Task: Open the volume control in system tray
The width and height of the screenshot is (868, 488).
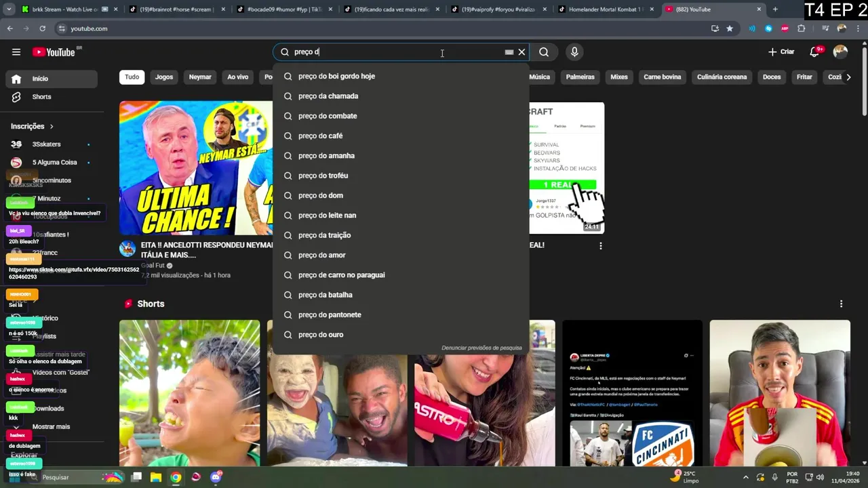Action: 821,477
